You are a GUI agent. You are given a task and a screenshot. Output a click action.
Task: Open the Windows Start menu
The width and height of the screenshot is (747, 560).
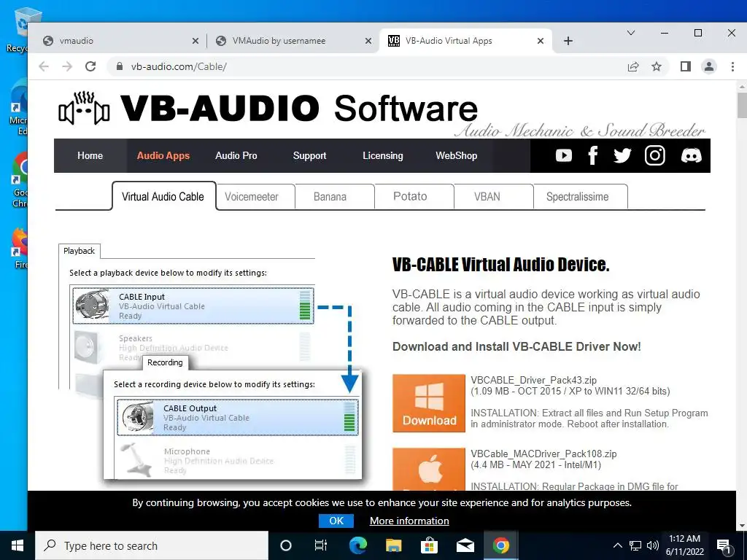[18, 545]
